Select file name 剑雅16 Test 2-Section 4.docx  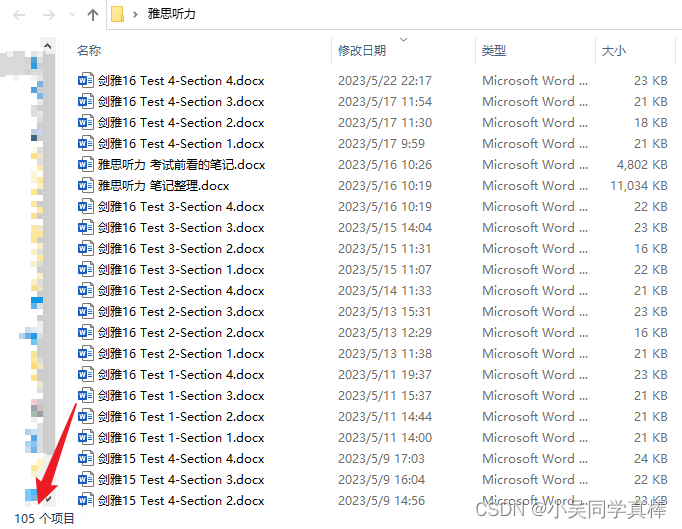tap(181, 290)
